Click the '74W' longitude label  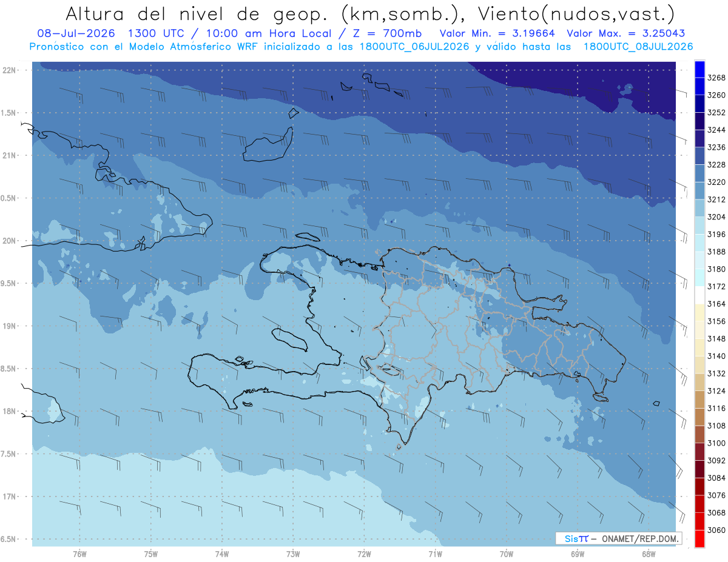(x=222, y=554)
